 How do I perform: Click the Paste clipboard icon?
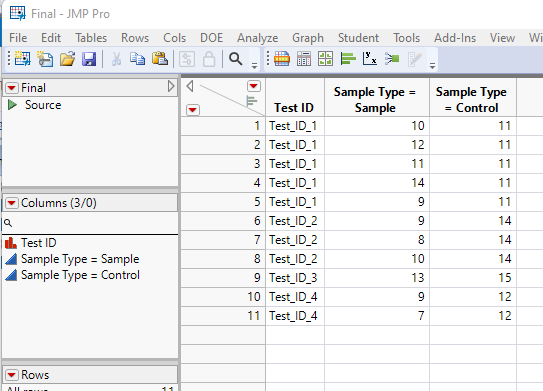point(160,59)
